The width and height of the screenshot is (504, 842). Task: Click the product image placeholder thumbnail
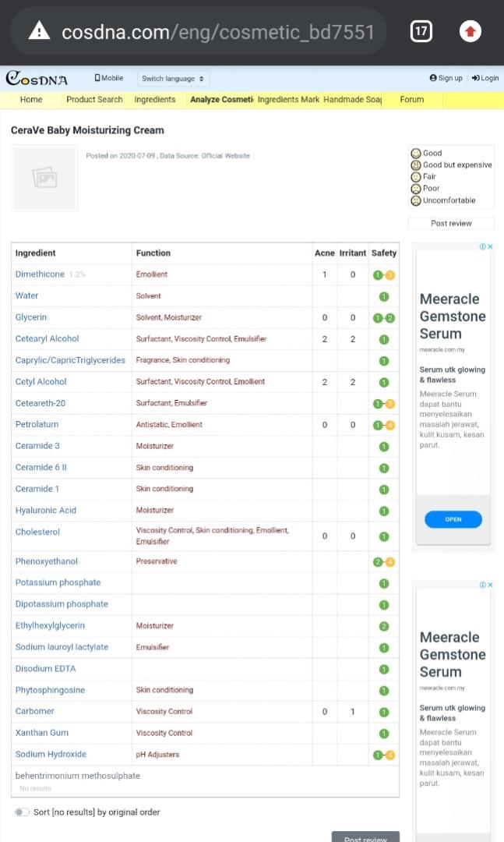coord(44,178)
